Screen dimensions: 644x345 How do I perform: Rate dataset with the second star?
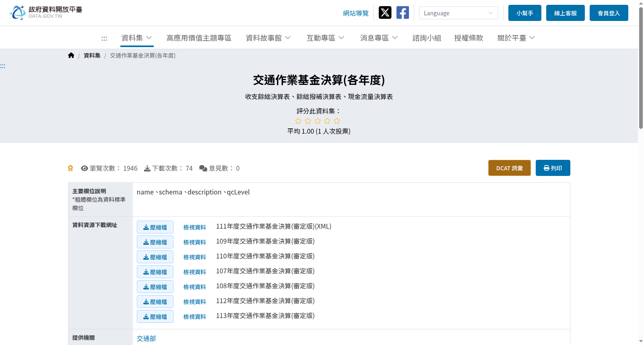point(308,121)
